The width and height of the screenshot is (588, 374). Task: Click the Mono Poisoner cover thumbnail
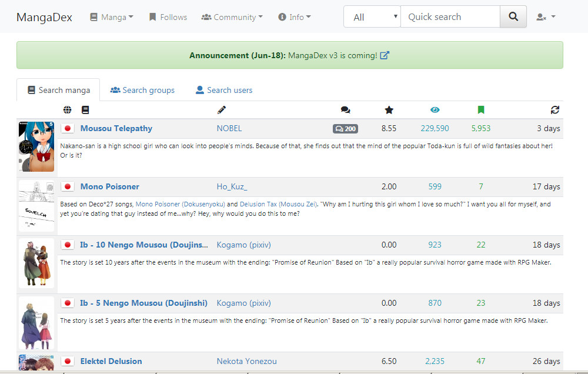pyautogui.click(x=36, y=206)
